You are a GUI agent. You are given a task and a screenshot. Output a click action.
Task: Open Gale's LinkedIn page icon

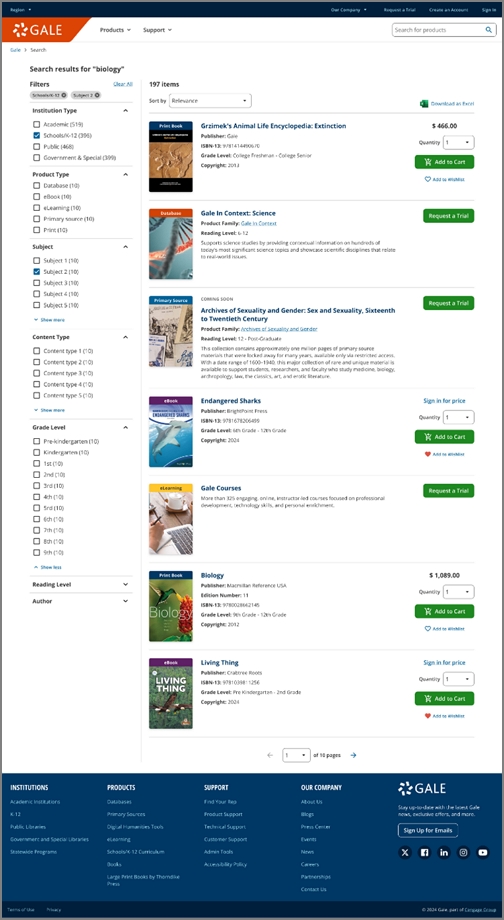point(444,853)
